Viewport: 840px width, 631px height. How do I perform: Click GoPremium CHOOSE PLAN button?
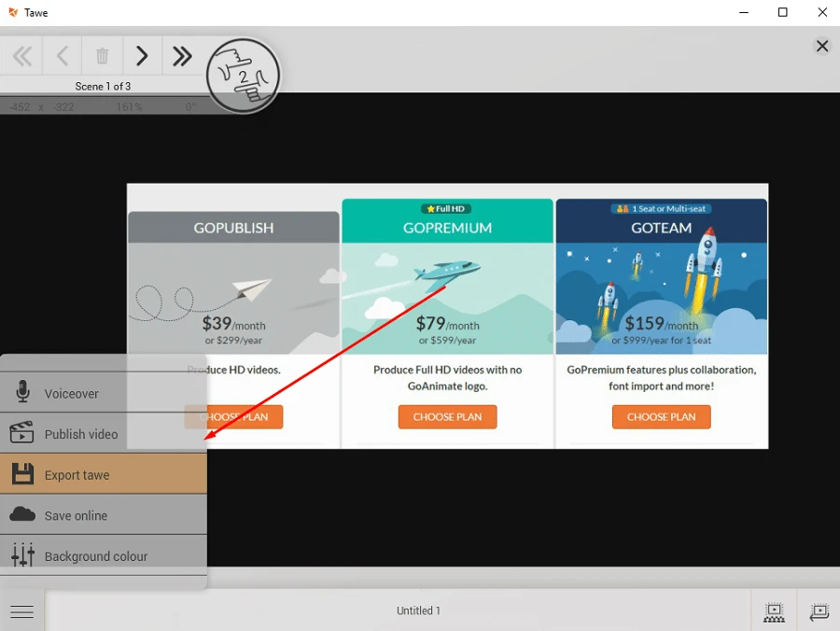[447, 416]
